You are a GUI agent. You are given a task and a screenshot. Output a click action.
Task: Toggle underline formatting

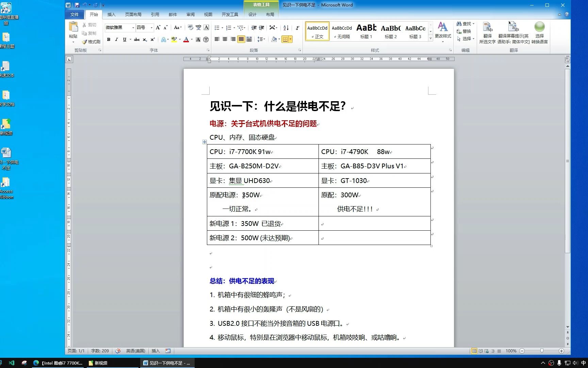(125, 40)
